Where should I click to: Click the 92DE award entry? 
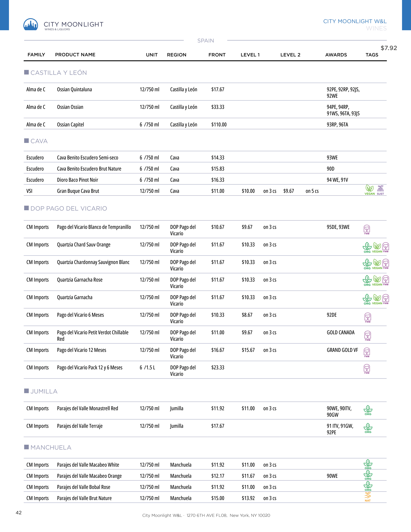332,315
